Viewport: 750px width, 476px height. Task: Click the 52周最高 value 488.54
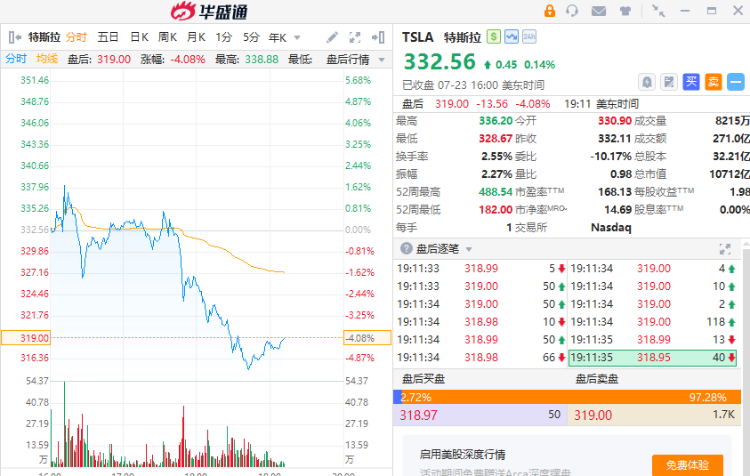click(496, 192)
